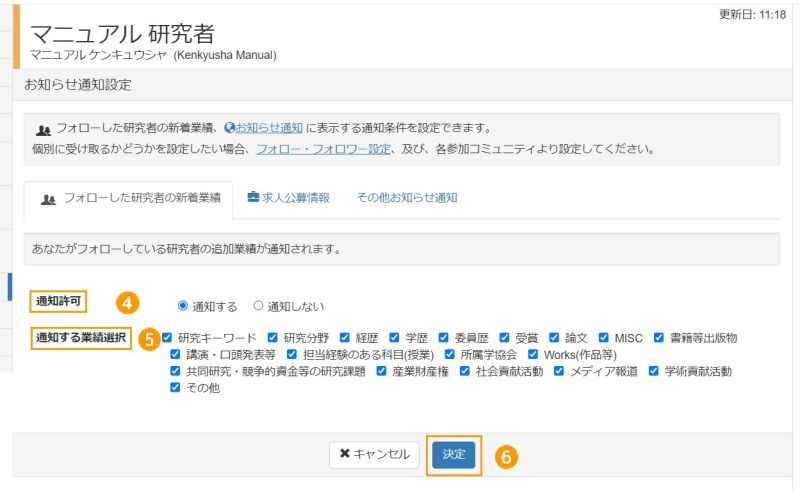Click the briefcase icon on 求人公募情報 tab
800x491 pixels.
tap(253, 197)
